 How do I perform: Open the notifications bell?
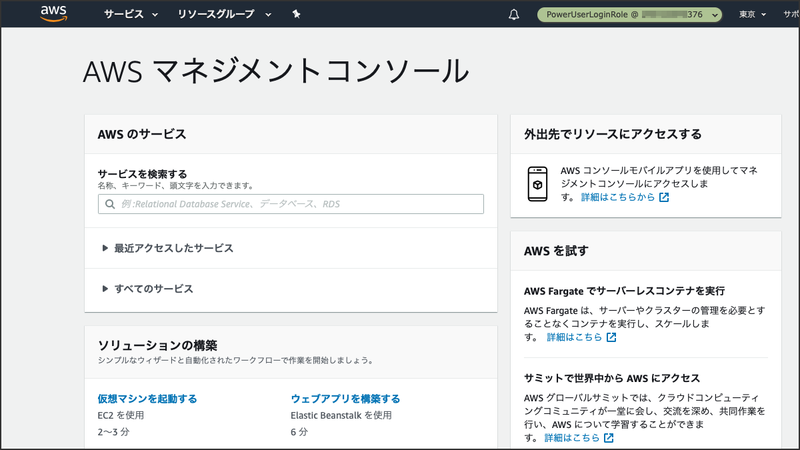(x=514, y=15)
